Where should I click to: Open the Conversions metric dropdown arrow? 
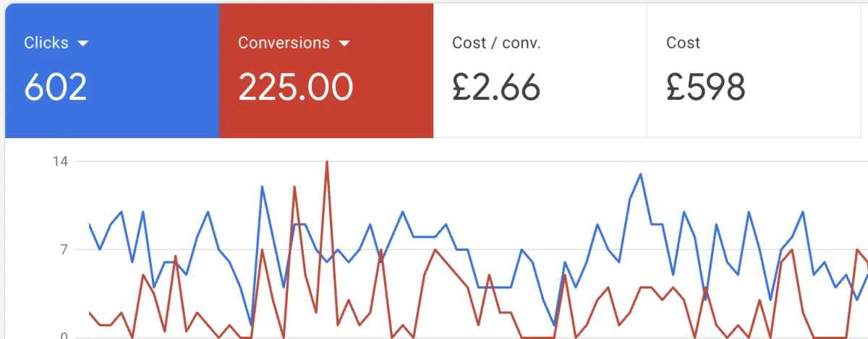(x=344, y=43)
